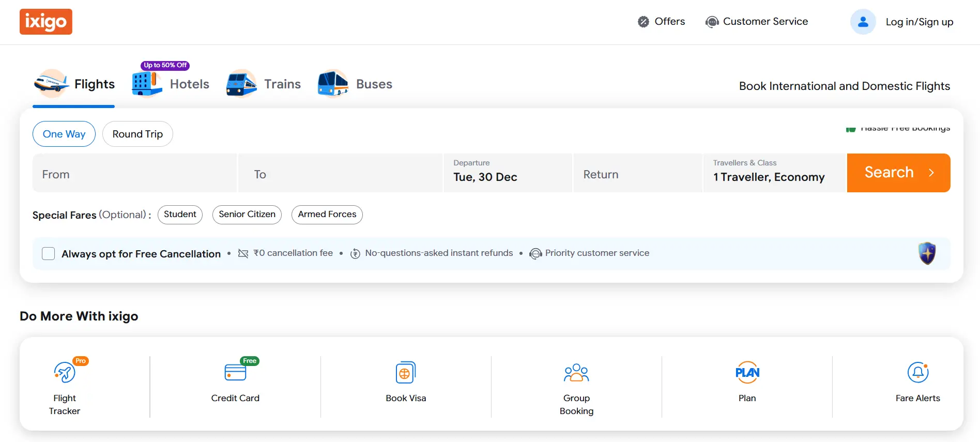Screen dimensions: 980x442
Task: Toggle the Student special fare
Action: click(180, 215)
